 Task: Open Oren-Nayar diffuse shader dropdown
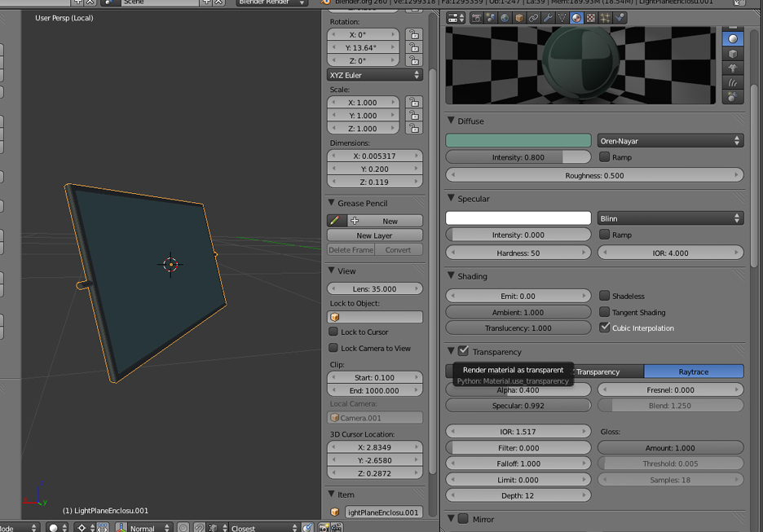[670, 141]
